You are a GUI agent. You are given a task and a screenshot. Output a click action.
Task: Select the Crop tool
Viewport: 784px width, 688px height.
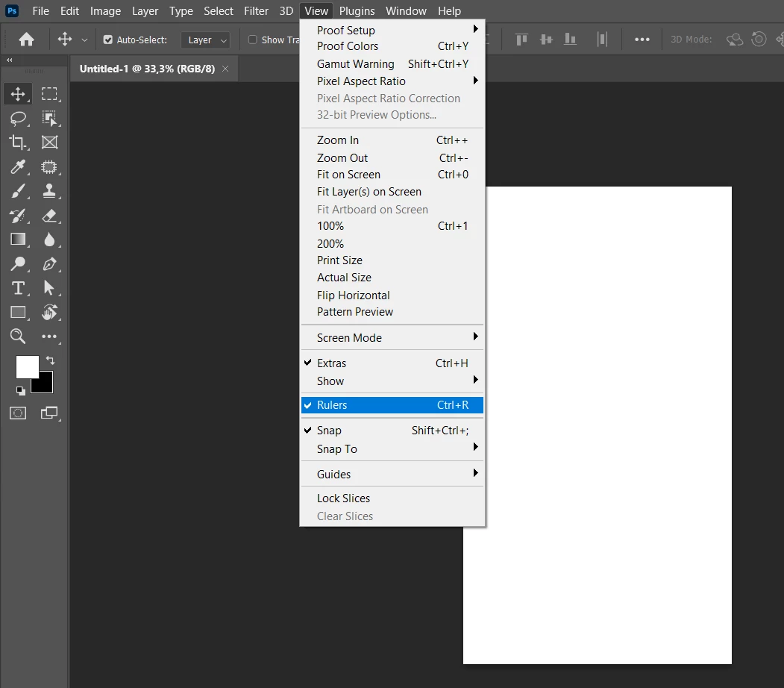tap(18, 143)
